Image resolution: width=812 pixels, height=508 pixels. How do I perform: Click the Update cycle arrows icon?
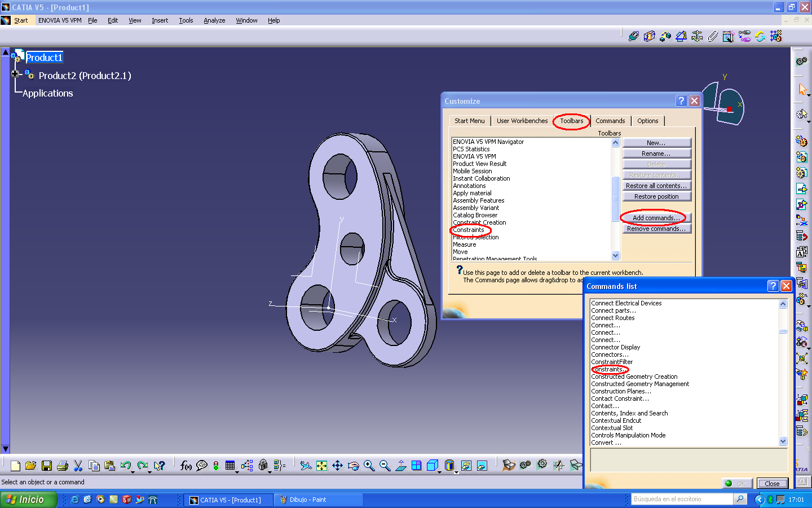[760, 36]
